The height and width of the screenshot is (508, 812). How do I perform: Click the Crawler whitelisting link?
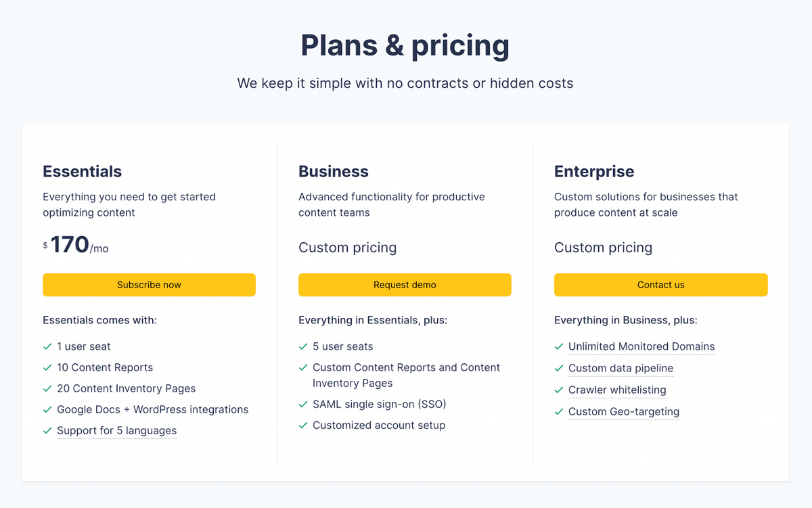pyautogui.click(x=617, y=390)
